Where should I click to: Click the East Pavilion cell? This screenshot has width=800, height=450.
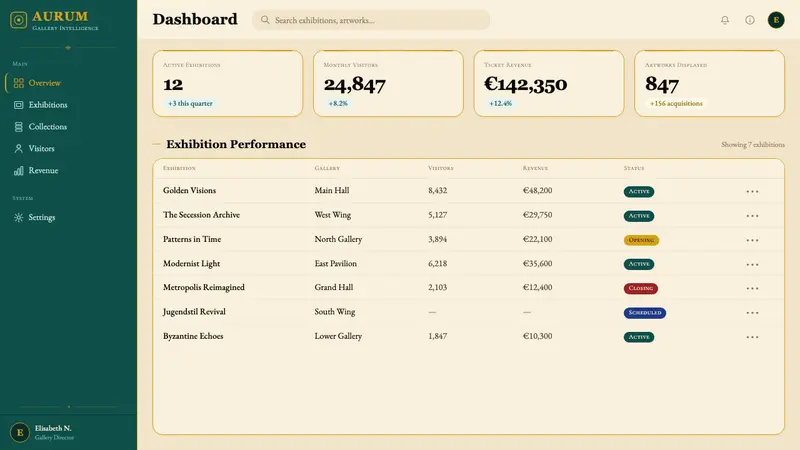[x=336, y=263]
